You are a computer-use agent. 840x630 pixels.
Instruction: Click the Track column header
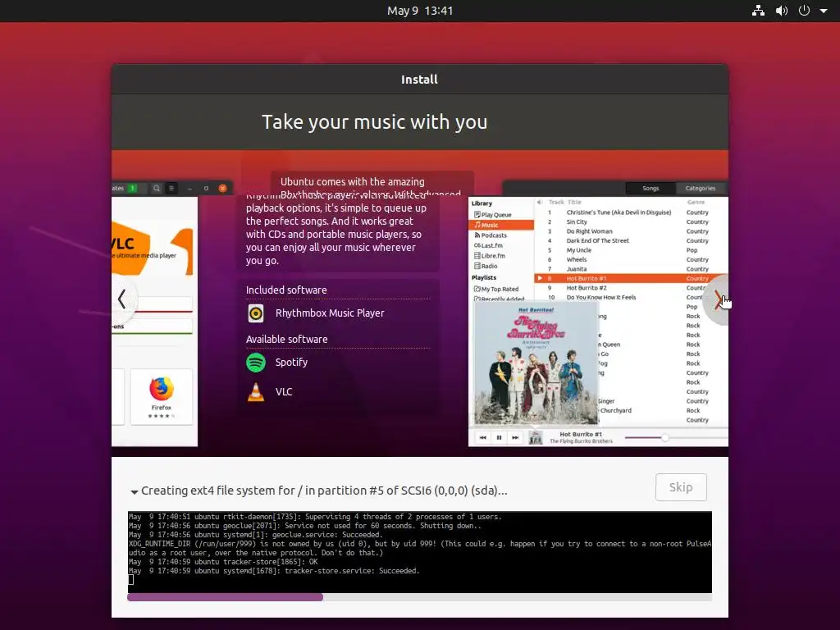click(x=556, y=202)
